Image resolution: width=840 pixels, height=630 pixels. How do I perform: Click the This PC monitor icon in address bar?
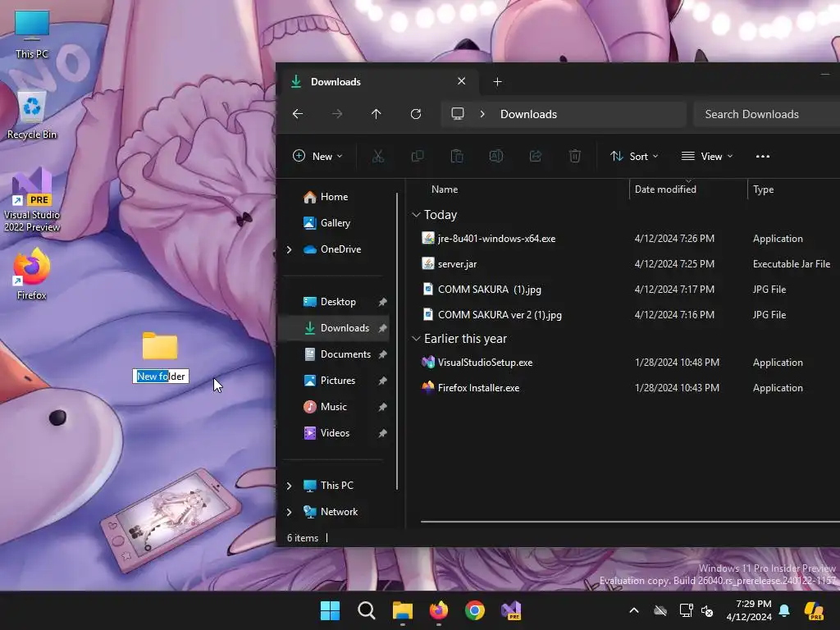click(458, 114)
